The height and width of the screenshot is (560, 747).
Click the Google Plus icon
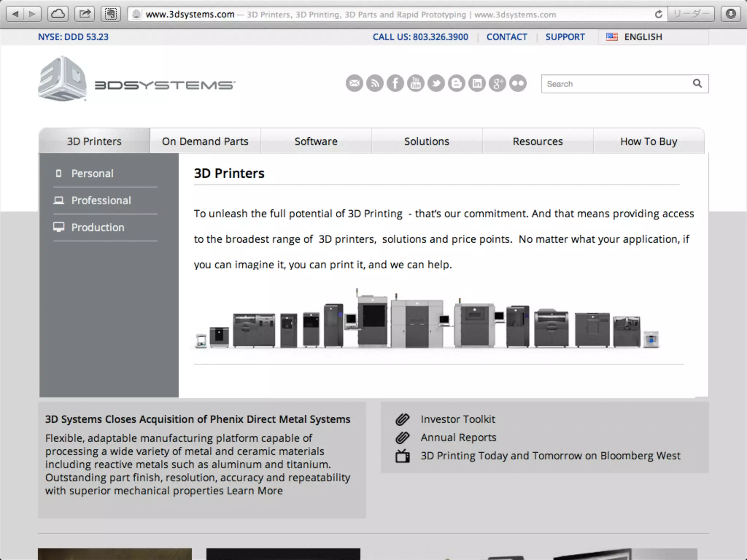(x=497, y=83)
